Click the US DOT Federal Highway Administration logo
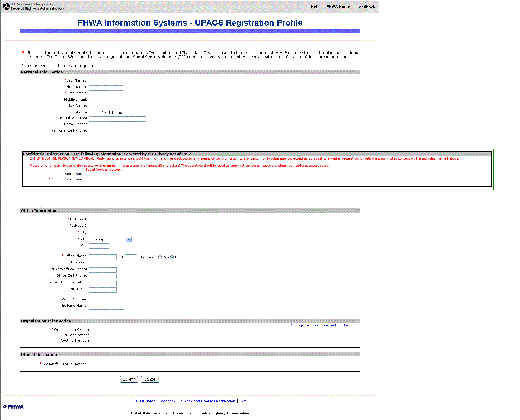The width and height of the screenshot is (520, 420). tap(33, 6)
